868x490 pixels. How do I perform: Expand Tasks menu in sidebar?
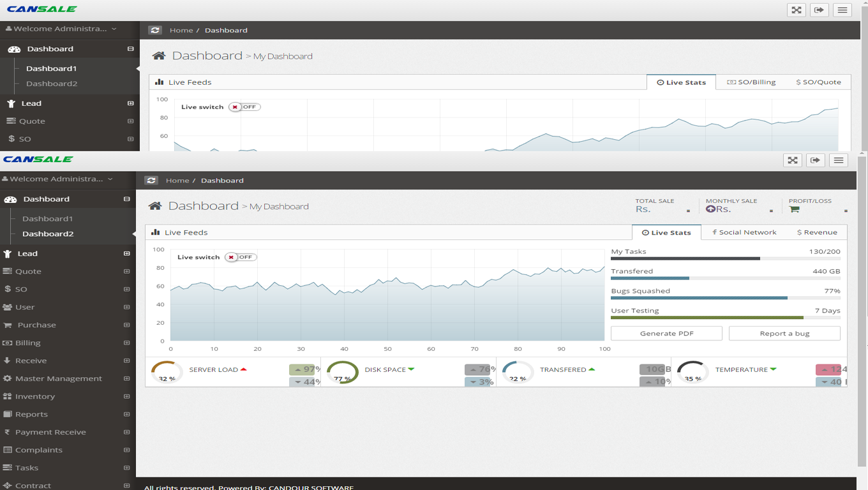[126, 468]
